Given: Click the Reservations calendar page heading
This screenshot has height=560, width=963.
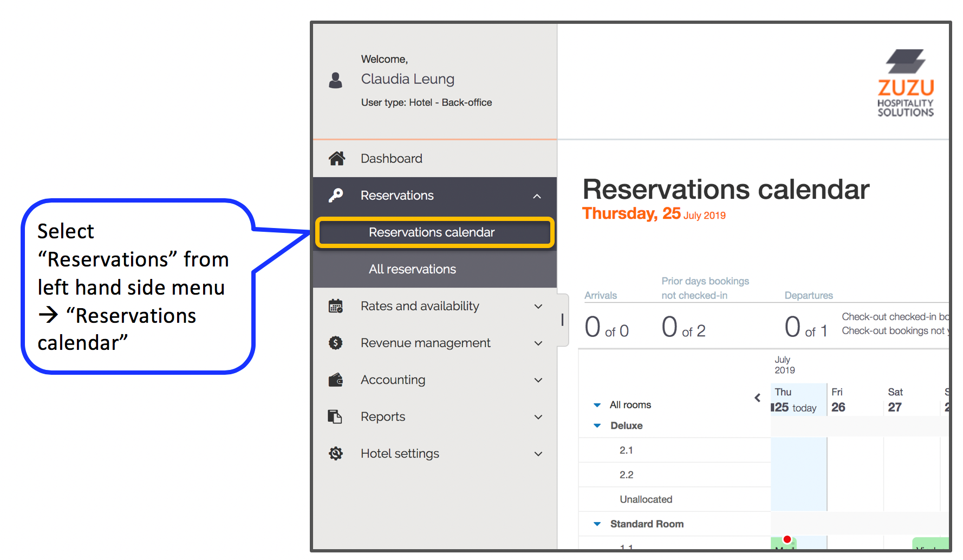Looking at the screenshot, I should click(x=726, y=190).
